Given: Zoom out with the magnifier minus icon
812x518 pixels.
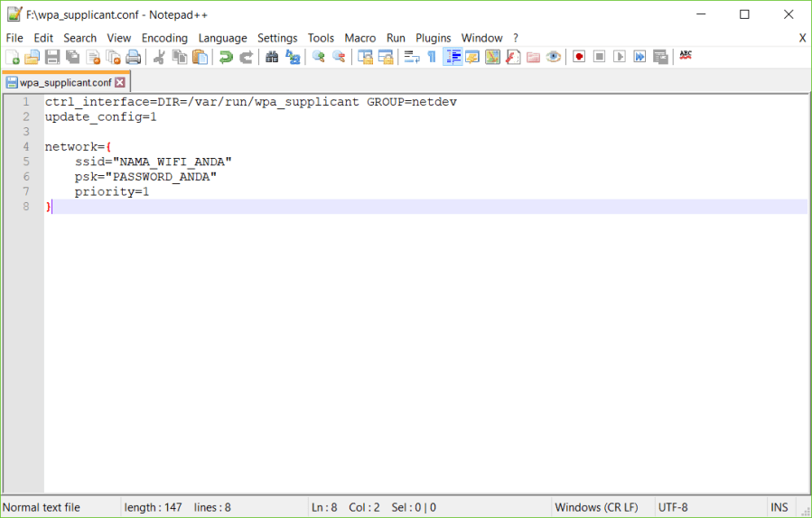Looking at the screenshot, I should point(339,57).
